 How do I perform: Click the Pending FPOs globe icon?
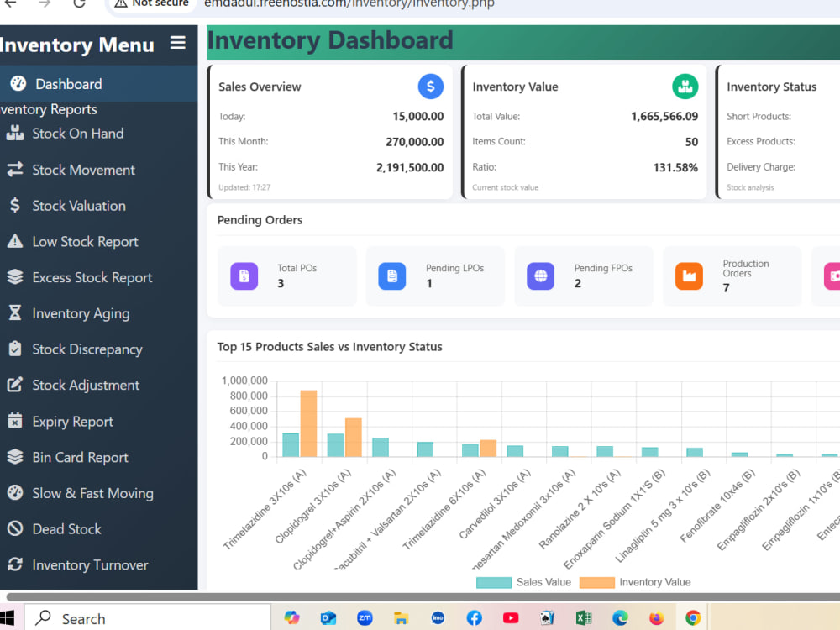pyautogui.click(x=540, y=276)
